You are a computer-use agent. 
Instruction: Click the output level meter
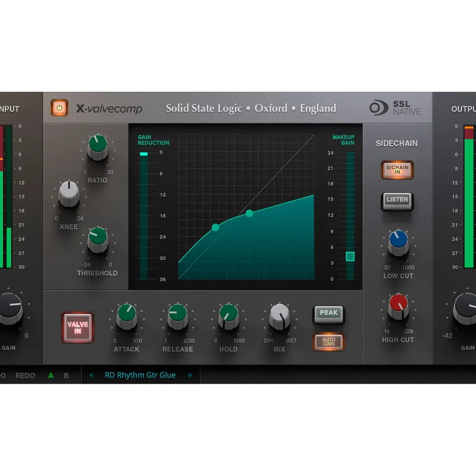[469, 197]
